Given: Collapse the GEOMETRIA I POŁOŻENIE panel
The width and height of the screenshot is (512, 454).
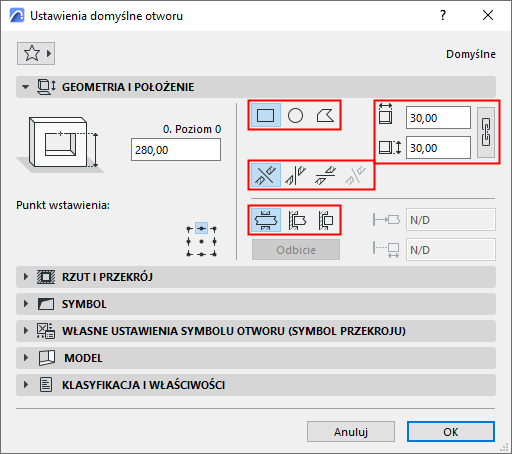Looking at the screenshot, I should click(x=256, y=87).
